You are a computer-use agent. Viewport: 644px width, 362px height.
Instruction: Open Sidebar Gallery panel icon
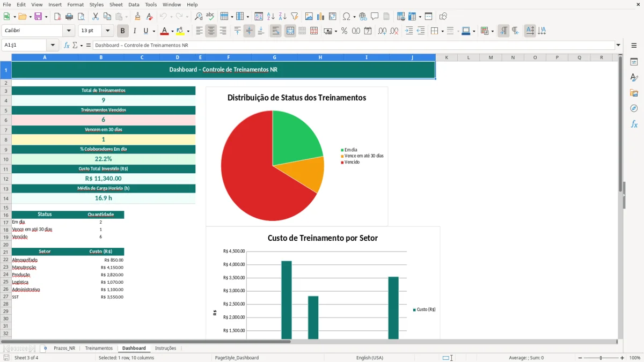634,93
